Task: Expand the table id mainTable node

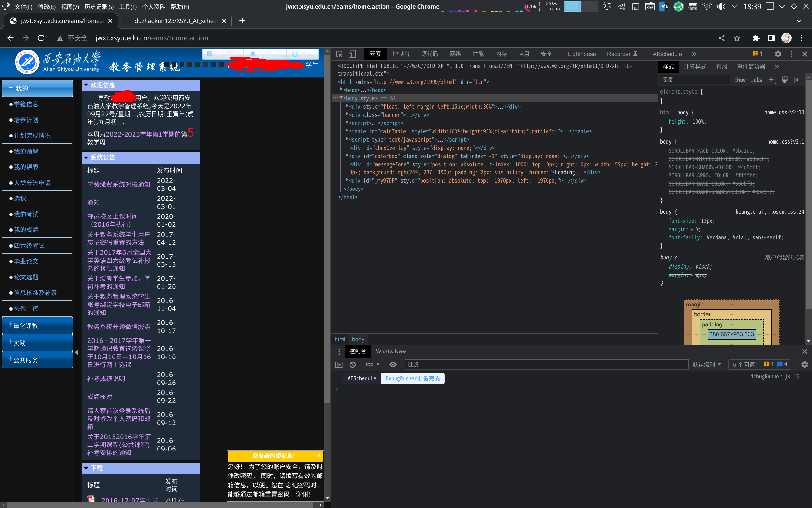Action: click(347, 131)
